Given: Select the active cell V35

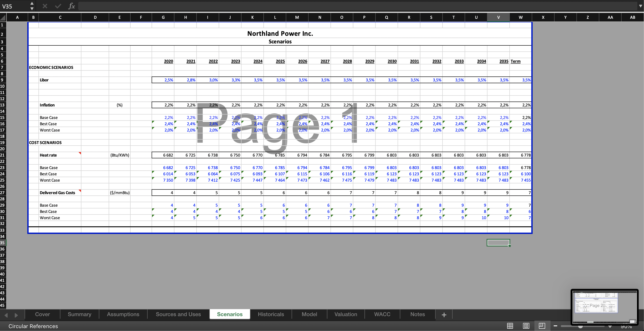Looking at the screenshot, I should coord(498,243).
